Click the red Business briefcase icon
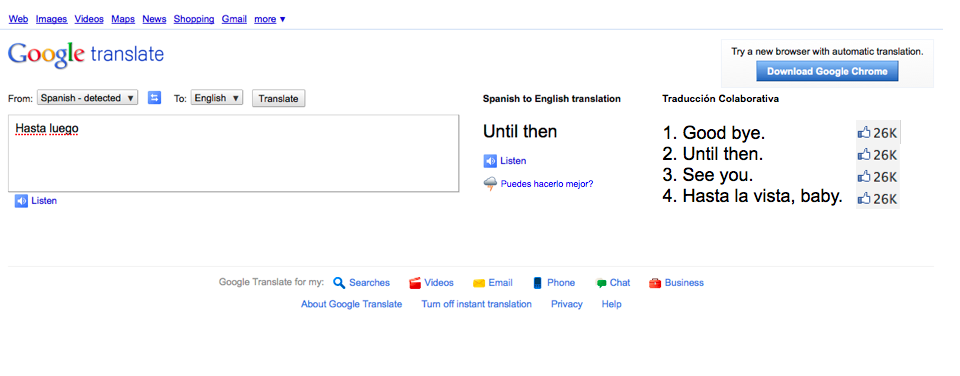960x376 pixels. click(655, 283)
